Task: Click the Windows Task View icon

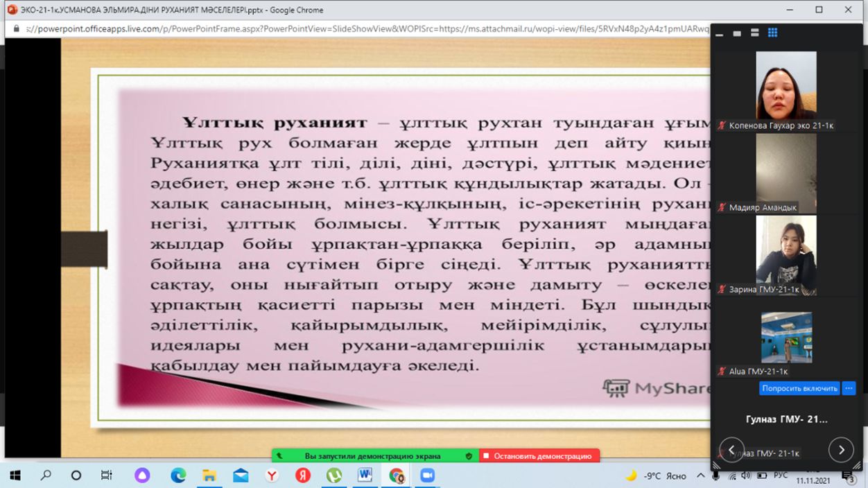Action: click(x=107, y=476)
